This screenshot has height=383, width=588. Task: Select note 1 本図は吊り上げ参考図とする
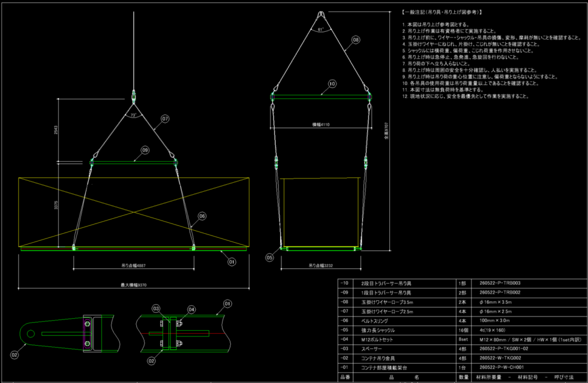click(436, 25)
